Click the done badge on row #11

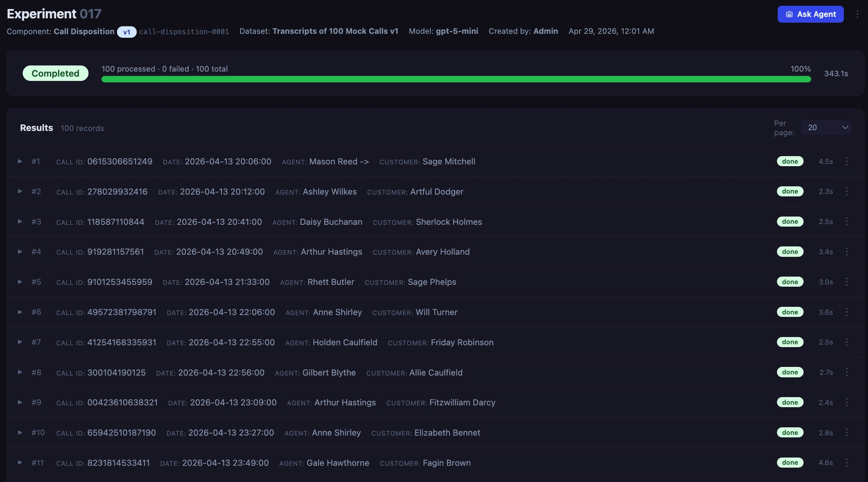(790, 463)
